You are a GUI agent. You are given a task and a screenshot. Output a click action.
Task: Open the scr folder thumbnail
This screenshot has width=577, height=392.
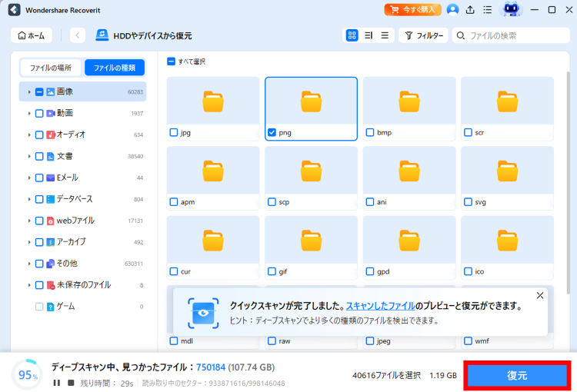pyautogui.click(x=507, y=101)
